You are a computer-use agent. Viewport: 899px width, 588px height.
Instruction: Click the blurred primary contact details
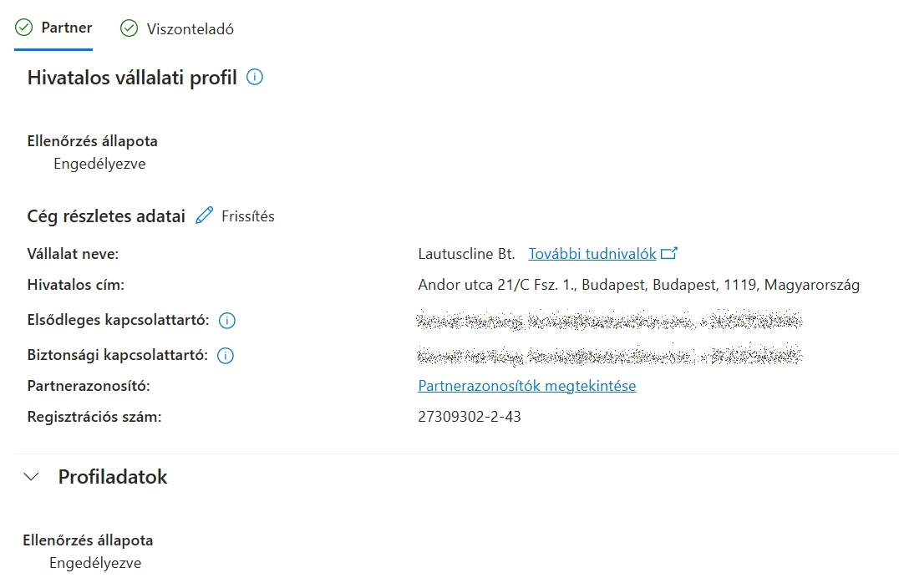(x=609, y=321)
